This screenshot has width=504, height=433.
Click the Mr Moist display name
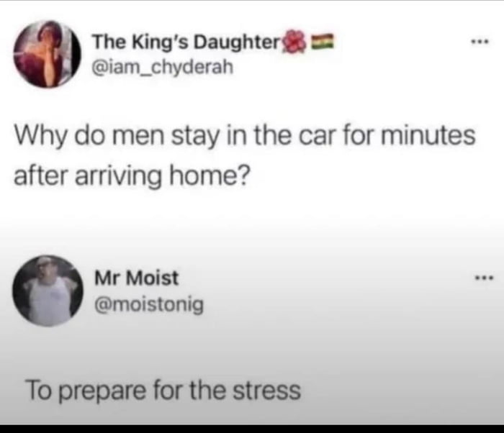tap(136, 278)
